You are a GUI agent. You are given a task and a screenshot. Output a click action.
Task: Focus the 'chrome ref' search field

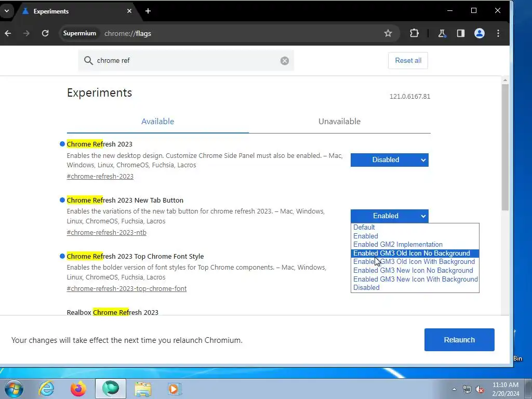tap(186, 60)
